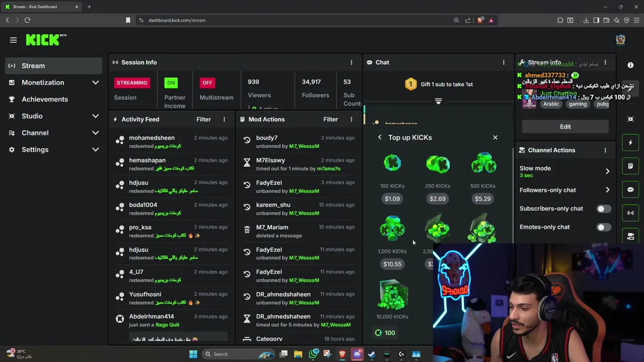This screenshot has height=362, width=644.
Task: Select the 100 KICKs gem icon
Action: click(392, 163)
